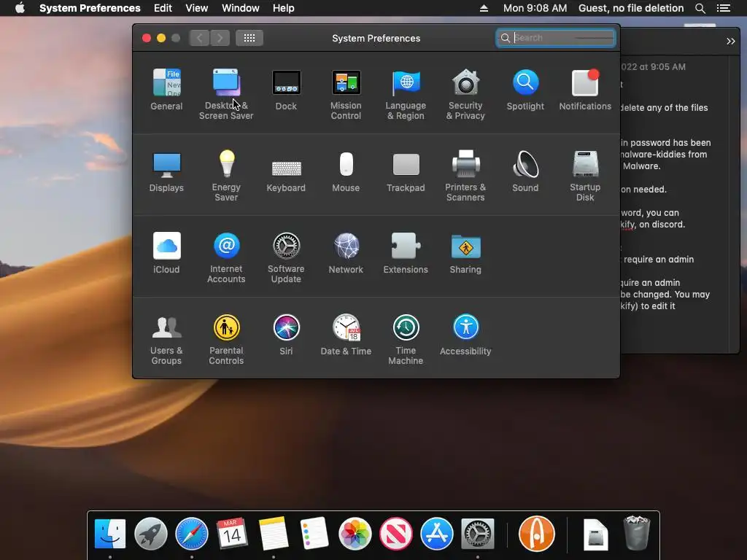
Task: Open the Extensions preference pane
Action: (406, 253)
